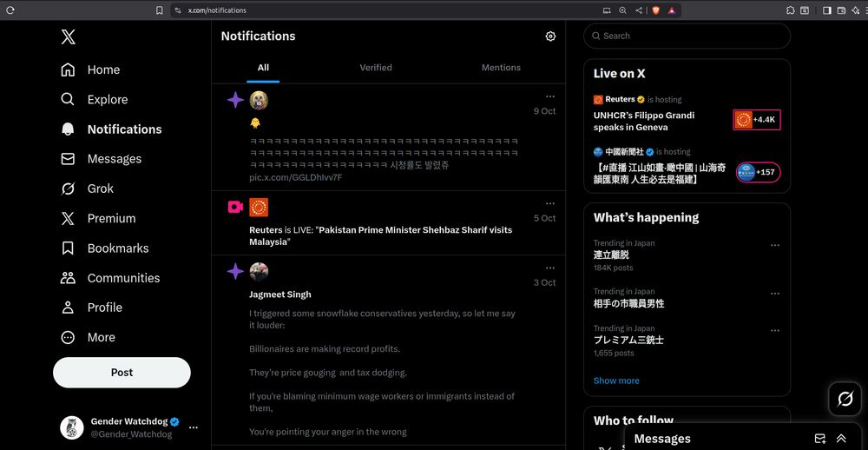868x450 pixels.
Task: Switch to the Verified tab
Action: pyautogui.click(x=376, y=68)
